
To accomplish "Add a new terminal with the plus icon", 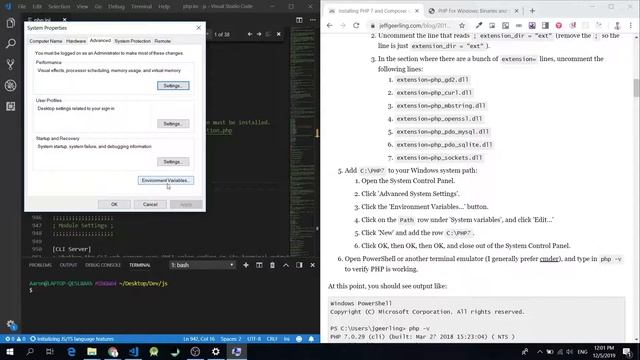I will pyautogui.click(x=246, y=265).
